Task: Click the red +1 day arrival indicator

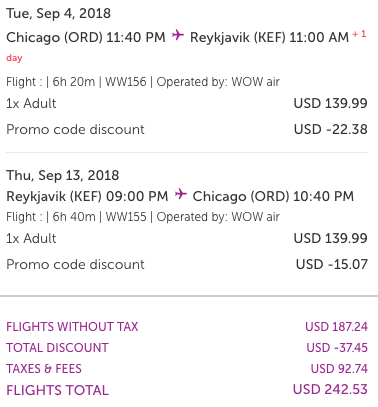Action: [359, 34]
